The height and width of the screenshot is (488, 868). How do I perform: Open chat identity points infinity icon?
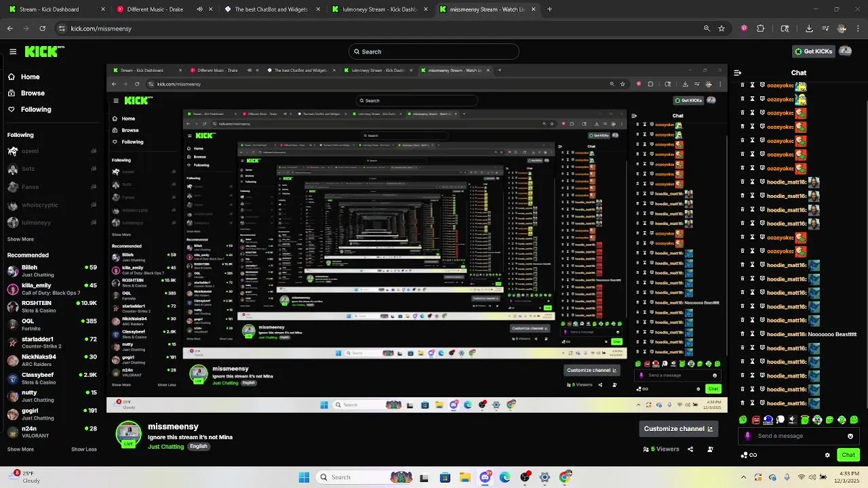point(749,455)
